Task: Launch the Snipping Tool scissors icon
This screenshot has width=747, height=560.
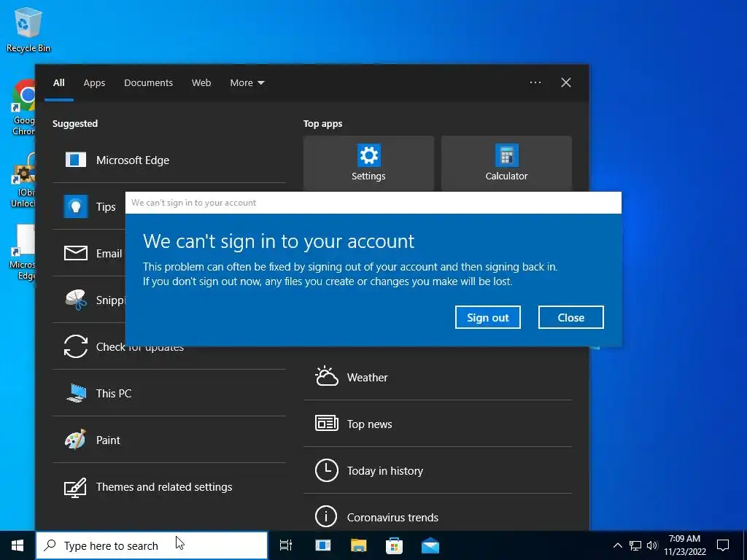Action: pos(76,300)
